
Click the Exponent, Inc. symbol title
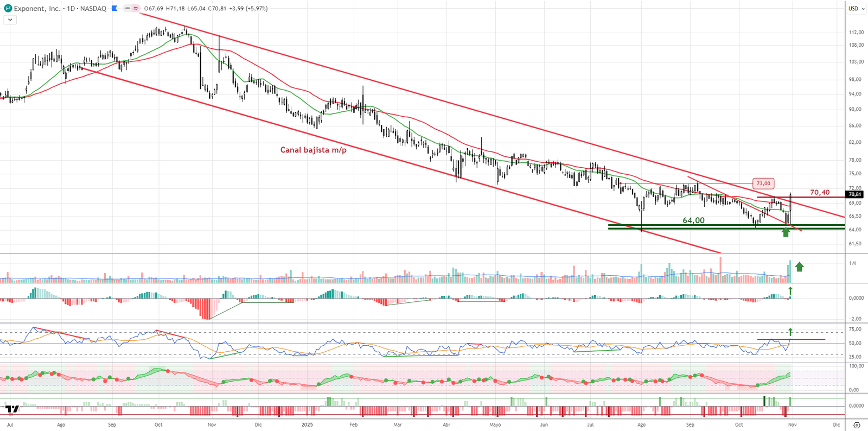tap(37, 8)
